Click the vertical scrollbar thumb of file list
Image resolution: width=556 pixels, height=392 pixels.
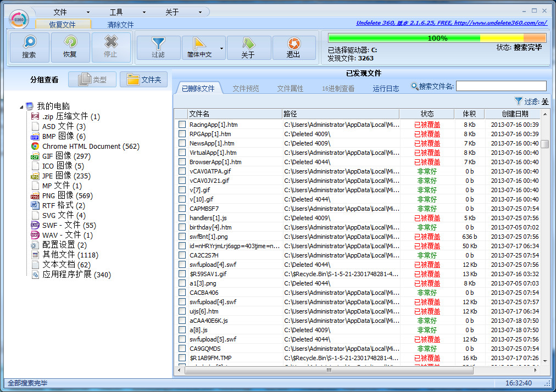pyautogui.click(x=544, y=144)
